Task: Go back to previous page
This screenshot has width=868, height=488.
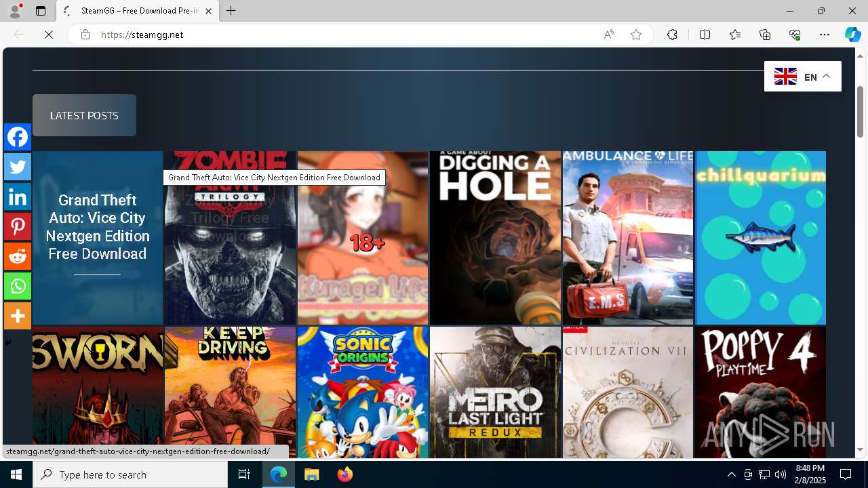Action: pyautogui.click(x=19, y=35)
